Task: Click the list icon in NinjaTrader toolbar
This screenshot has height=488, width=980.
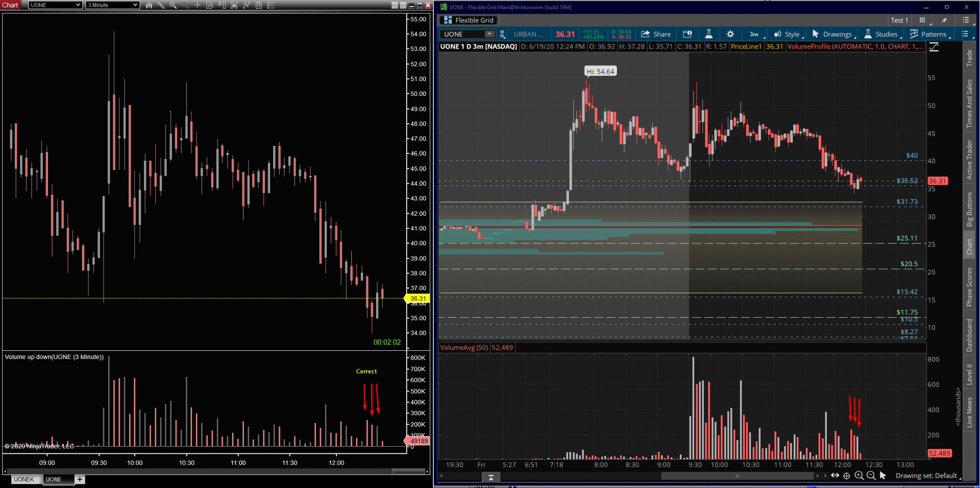Action: (271, 5)
